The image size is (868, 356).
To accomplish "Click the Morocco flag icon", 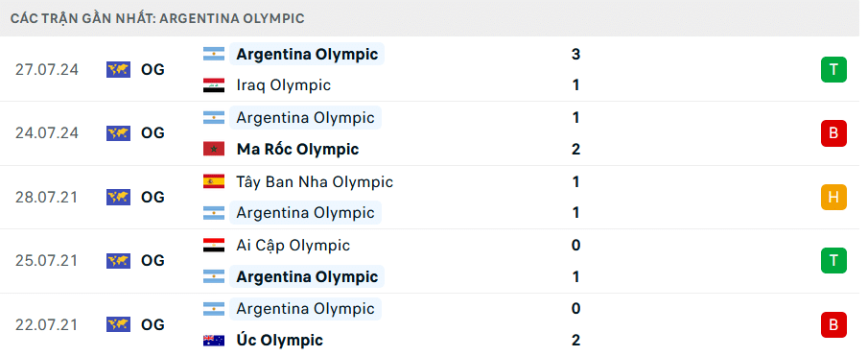I will 214,149.
